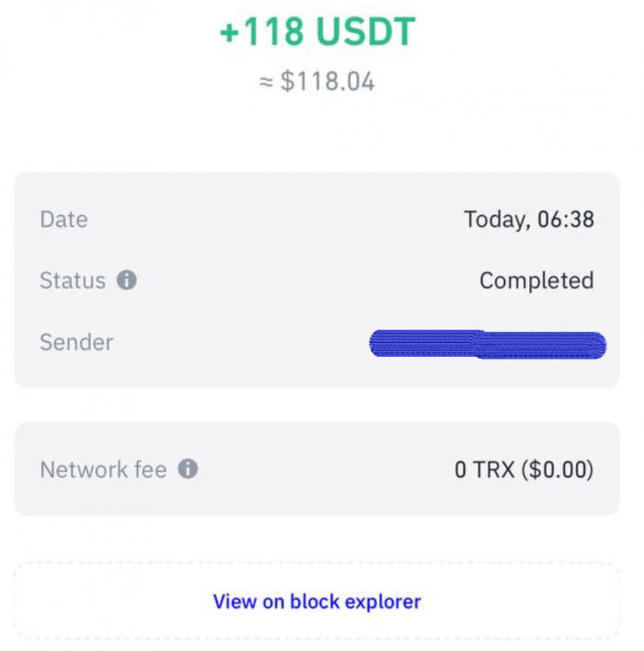This screenshot has width=644, height=651.
Task: Click the 'Date' row label
Action: pyautogui.click(x=63, y=220)
